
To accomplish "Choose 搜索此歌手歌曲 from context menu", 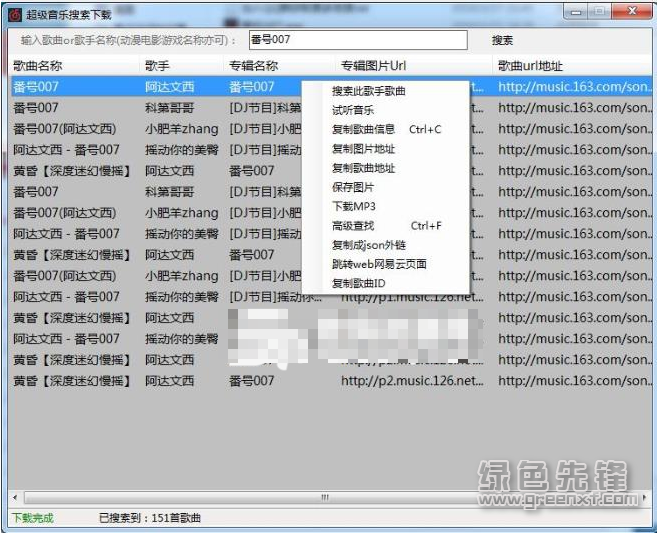I will click(x=368, y=91).
